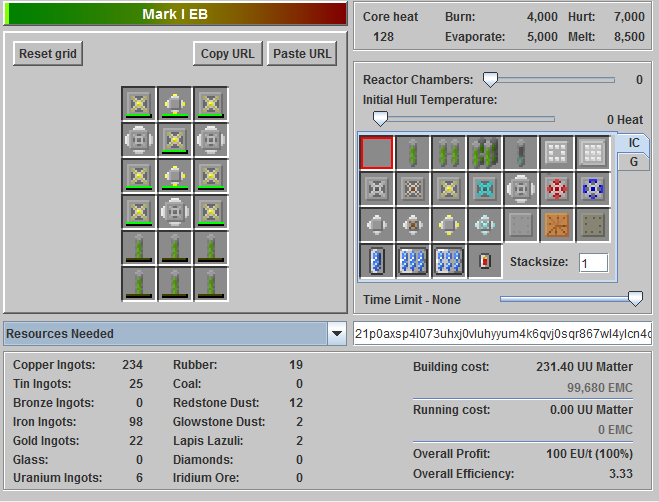Viewport: 659px width, 502px height.
Task: Select the copper reactor heat vent in palette
Action: pyautogui.click(x=413, y=189)
